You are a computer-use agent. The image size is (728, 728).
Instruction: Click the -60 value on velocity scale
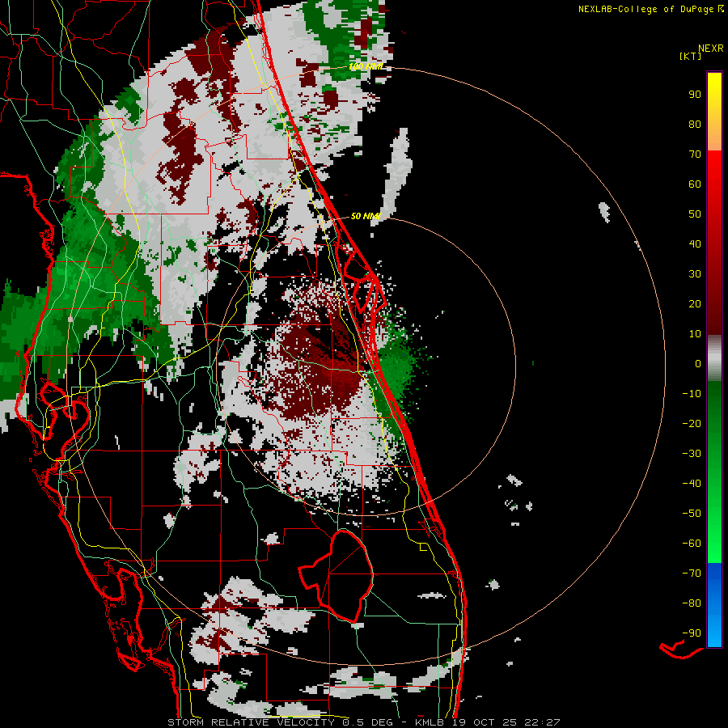[692, 544]
